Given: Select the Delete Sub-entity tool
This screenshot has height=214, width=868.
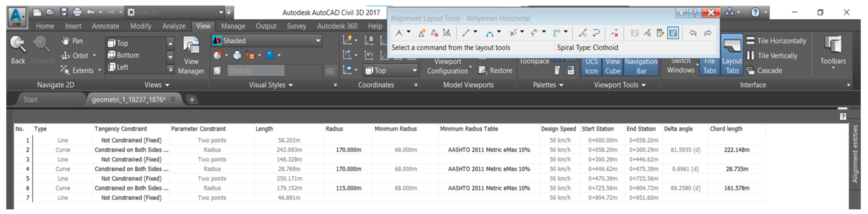Looking at the screenshot, I should click(614, 33).
